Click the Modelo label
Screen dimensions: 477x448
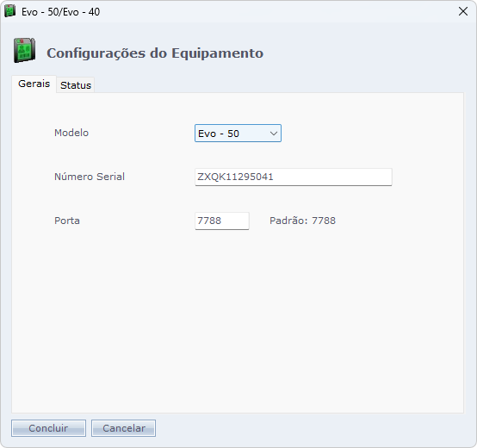(71, 133)
